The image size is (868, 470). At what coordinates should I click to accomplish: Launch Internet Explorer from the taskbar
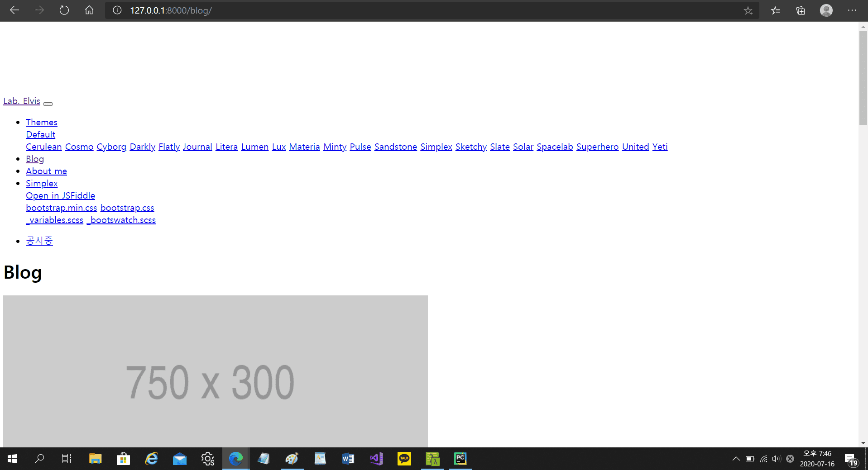[151, 459]
